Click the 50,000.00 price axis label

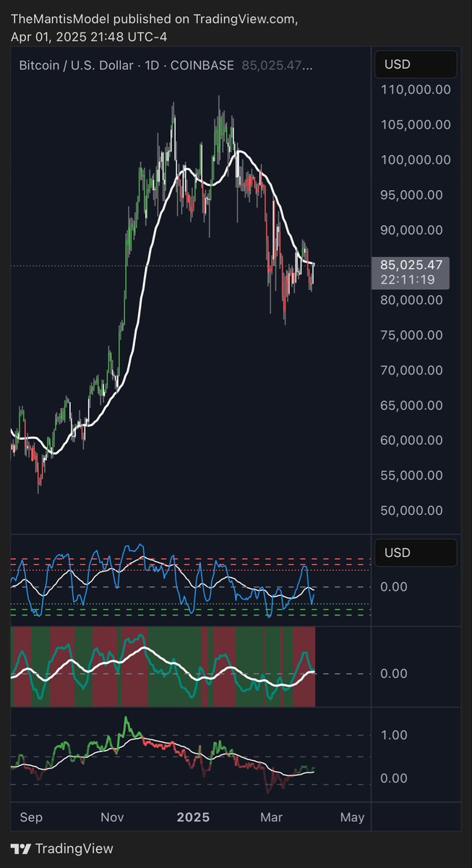click(x=412, y=510)
